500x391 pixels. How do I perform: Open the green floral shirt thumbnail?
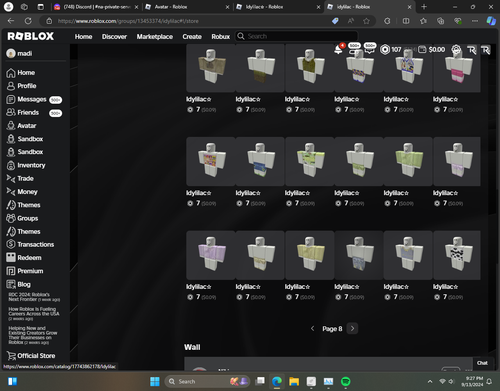[x=310, y=161]
